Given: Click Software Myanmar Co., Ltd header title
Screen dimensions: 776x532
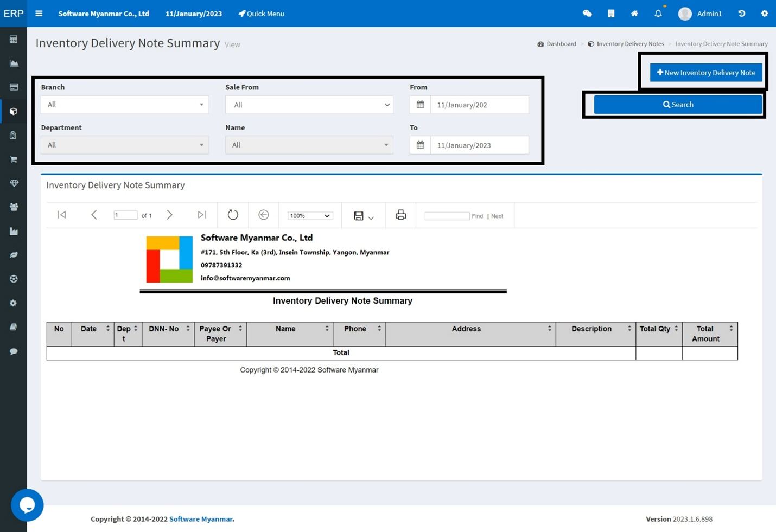Looking at the screenshot, I should 104,14.
